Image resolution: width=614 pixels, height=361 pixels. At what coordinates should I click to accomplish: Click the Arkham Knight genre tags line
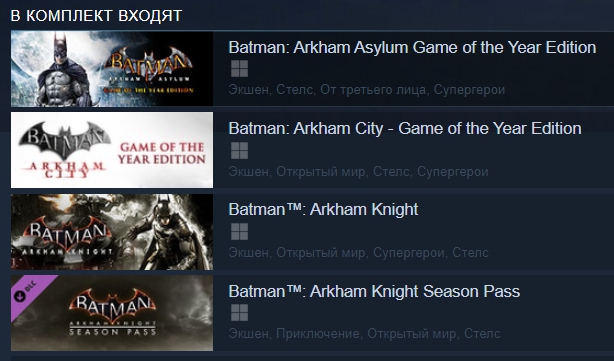358,253
